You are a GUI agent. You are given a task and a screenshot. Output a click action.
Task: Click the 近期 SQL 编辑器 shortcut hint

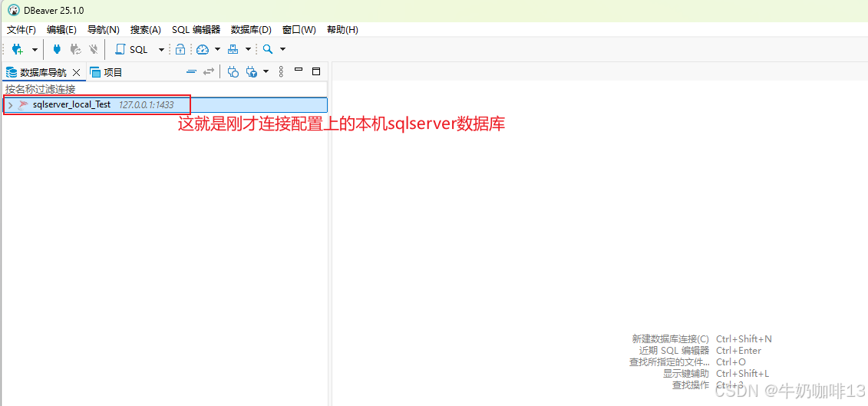674,350
